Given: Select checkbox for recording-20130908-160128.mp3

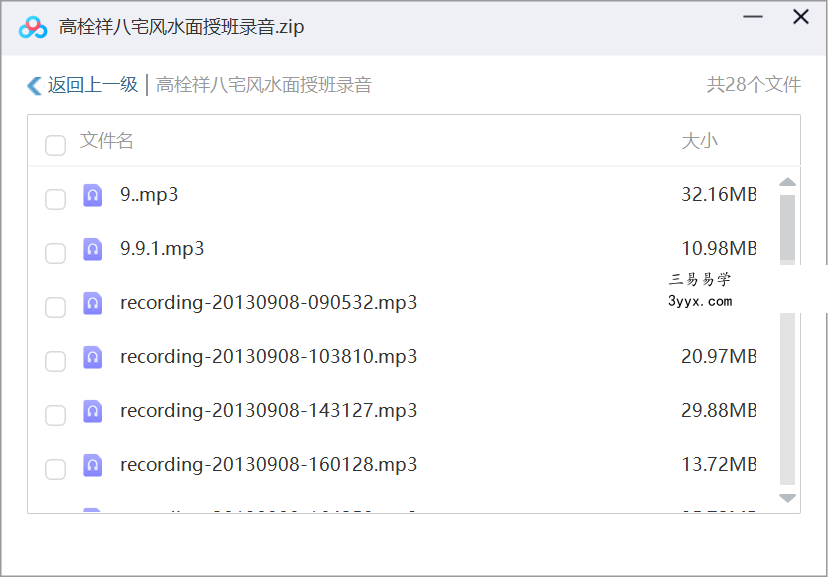Looking at the screenshot, I should (55, 469).
